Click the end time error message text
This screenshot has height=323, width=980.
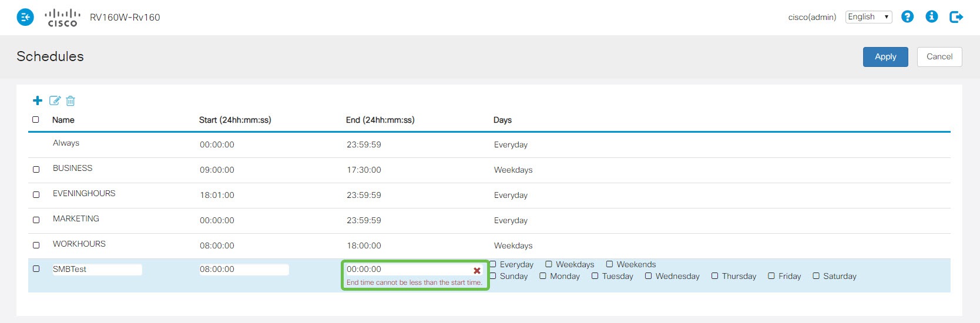(x=414, y=282)
